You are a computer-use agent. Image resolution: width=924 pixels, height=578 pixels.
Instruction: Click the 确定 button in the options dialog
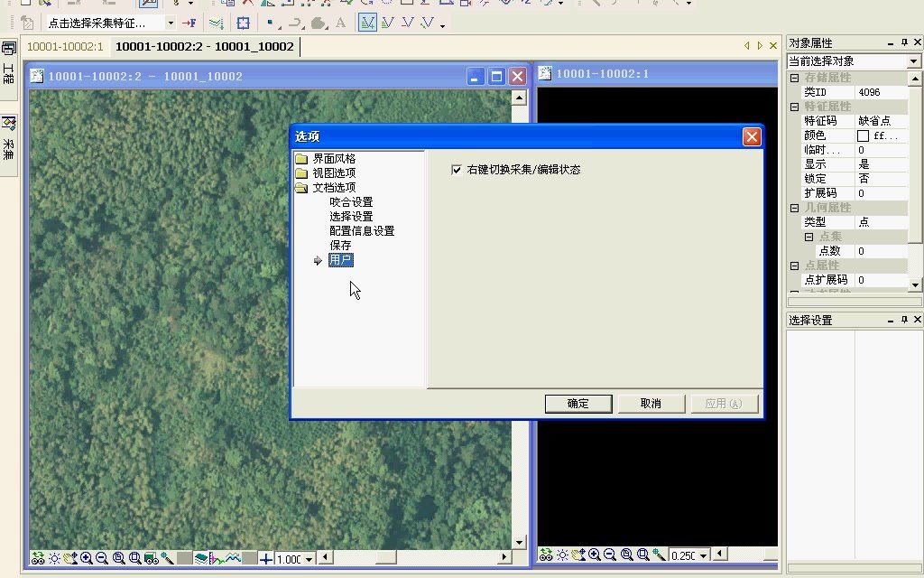pyautogui.click(x=577, y=403)
